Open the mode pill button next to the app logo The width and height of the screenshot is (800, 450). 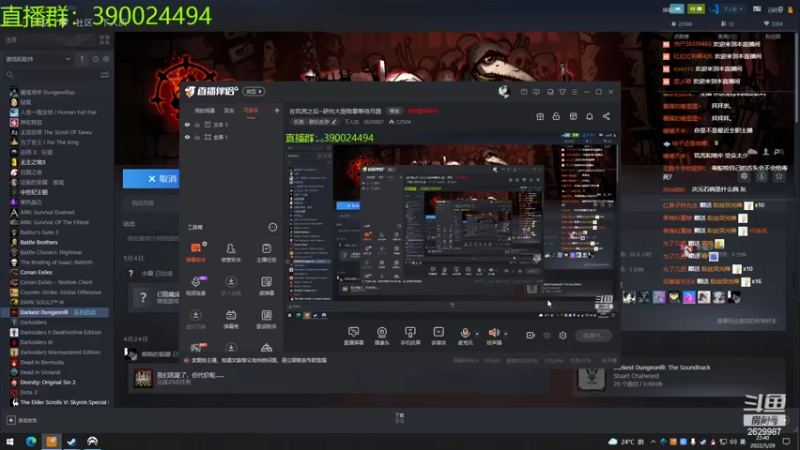(x=254, y=91)
